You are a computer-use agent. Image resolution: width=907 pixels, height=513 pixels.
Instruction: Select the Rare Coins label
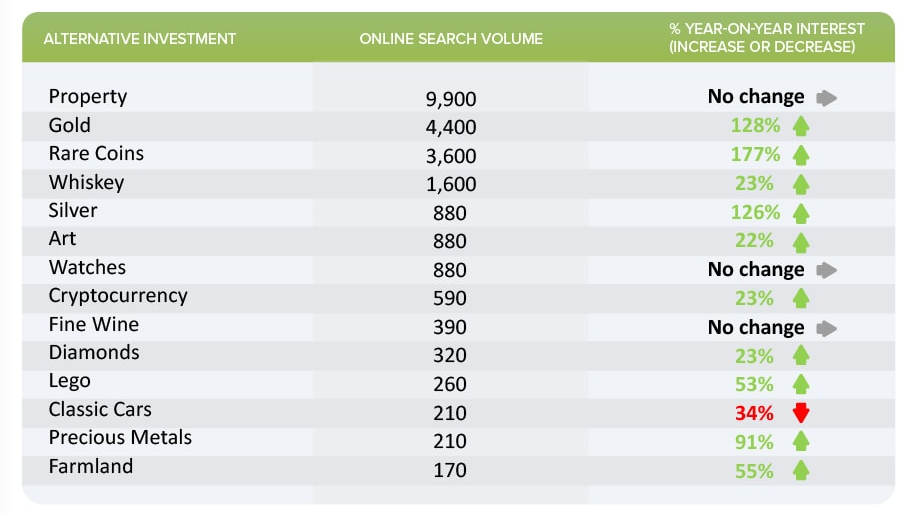pyautogui.click(x=96, y=153)
